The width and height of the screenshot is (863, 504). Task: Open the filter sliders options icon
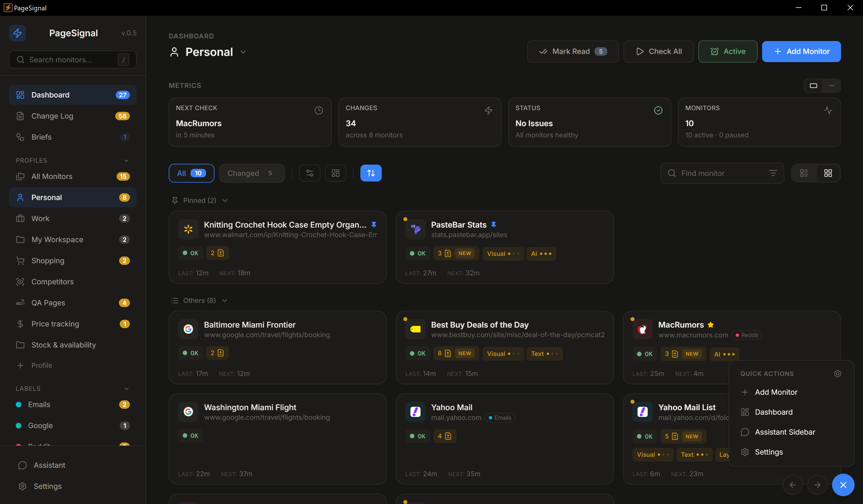click(309, 173)
